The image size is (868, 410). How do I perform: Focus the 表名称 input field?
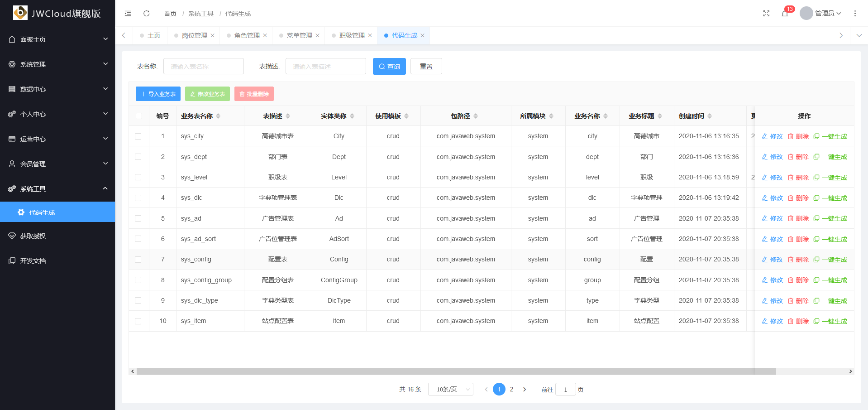[x=204, y=67]
